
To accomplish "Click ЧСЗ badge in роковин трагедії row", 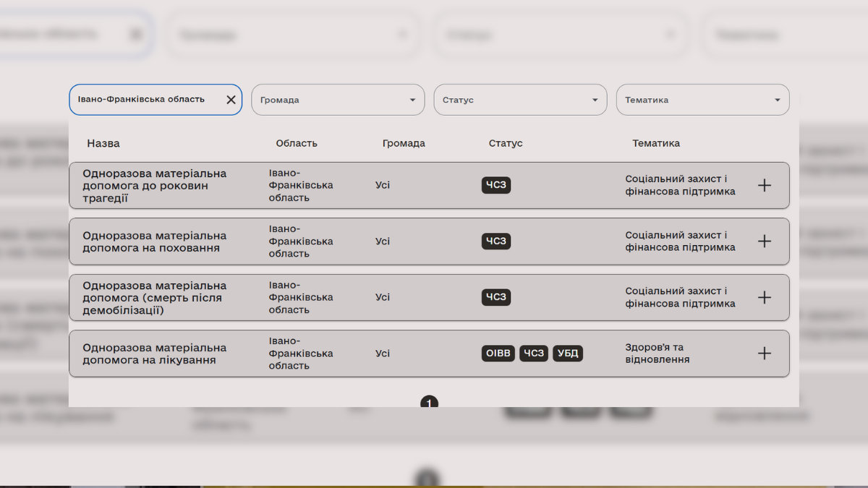I will coord(496,185).
